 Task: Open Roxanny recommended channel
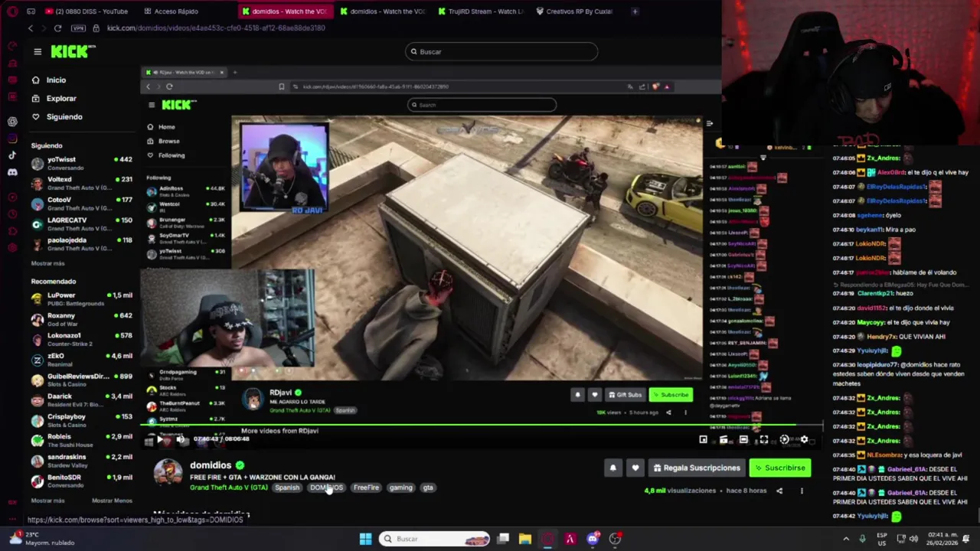point(81,319)
